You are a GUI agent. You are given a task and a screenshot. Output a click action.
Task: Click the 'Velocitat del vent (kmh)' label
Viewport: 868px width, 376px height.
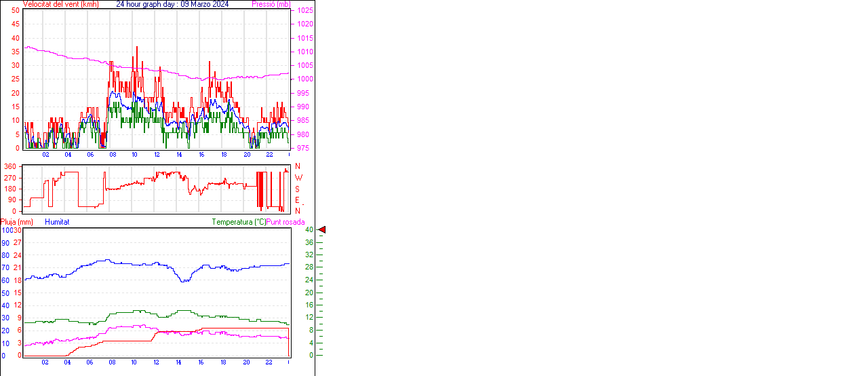60,4
